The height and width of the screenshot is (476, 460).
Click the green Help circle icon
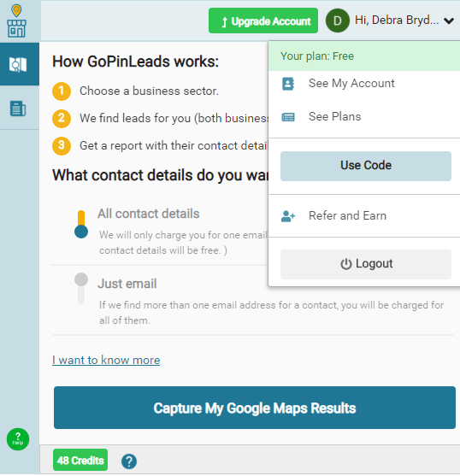[18, 439]
